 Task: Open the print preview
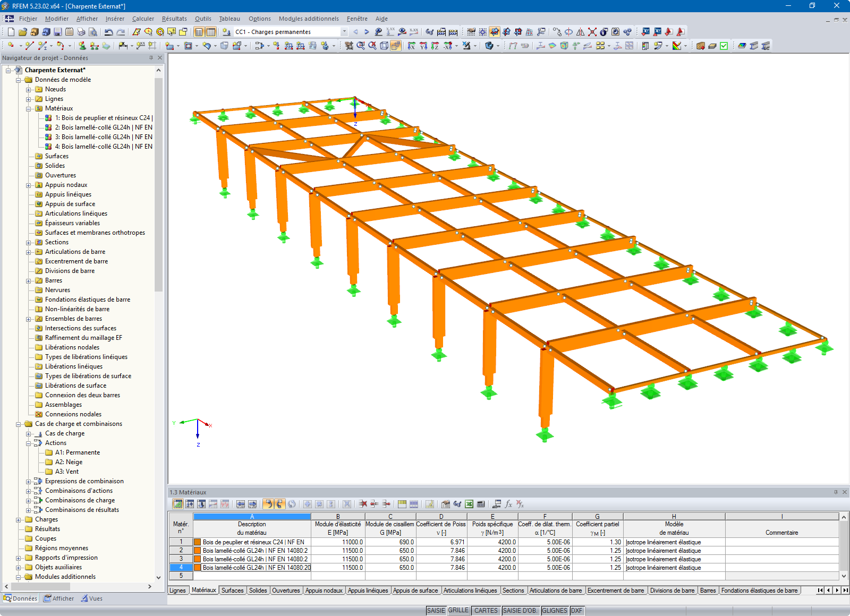(x=92, y=32)
